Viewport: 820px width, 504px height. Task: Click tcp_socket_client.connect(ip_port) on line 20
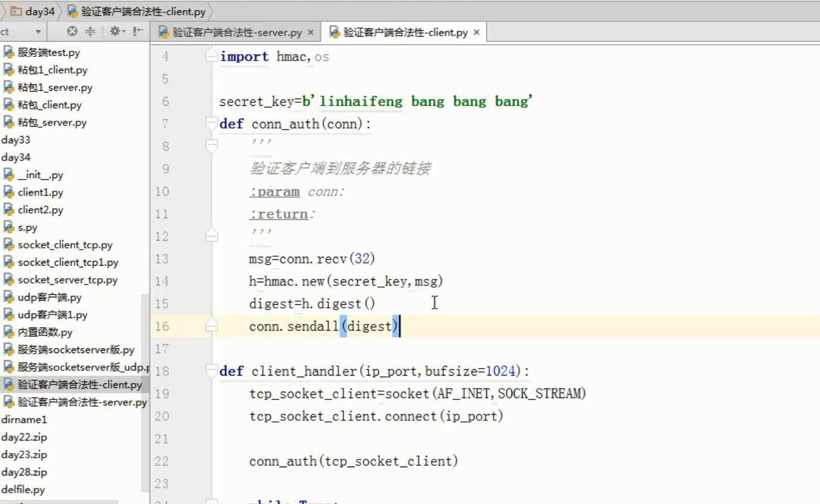point(376,416)
